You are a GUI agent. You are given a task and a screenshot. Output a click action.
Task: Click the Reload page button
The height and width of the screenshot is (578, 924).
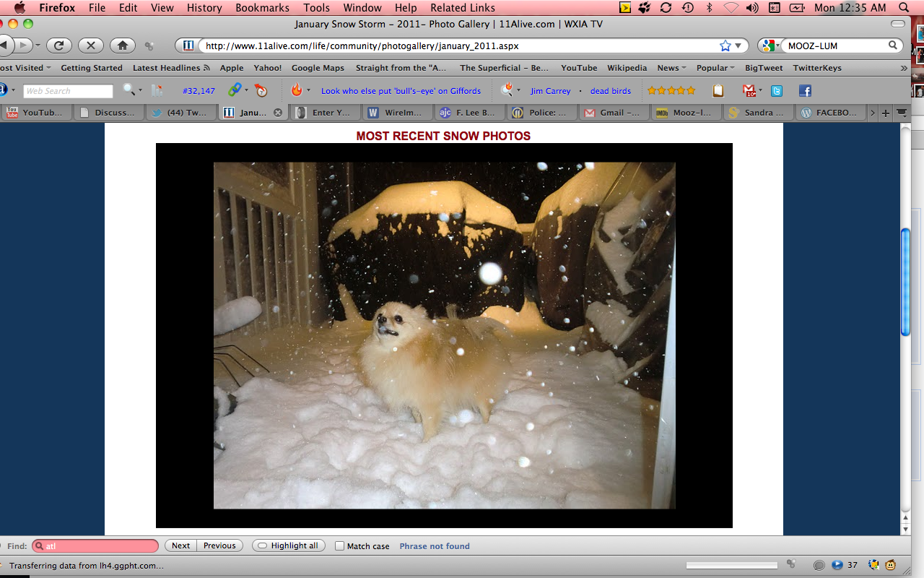(59, 46)
